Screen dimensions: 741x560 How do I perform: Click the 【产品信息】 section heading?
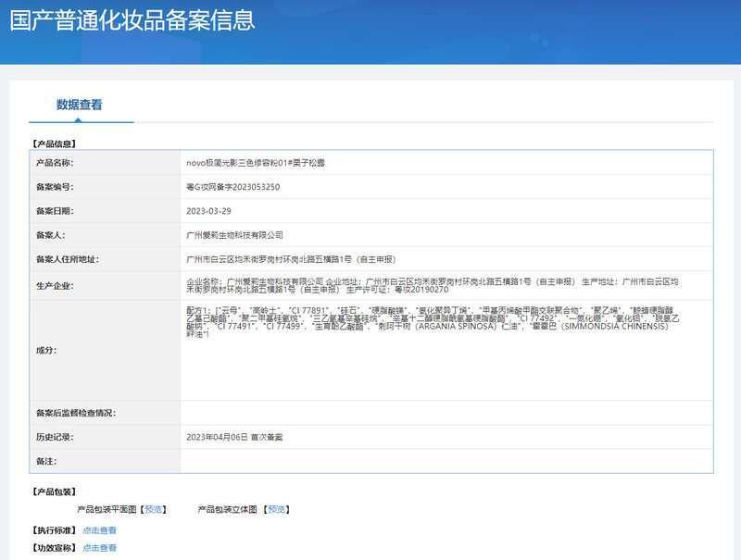pos(54,144)
